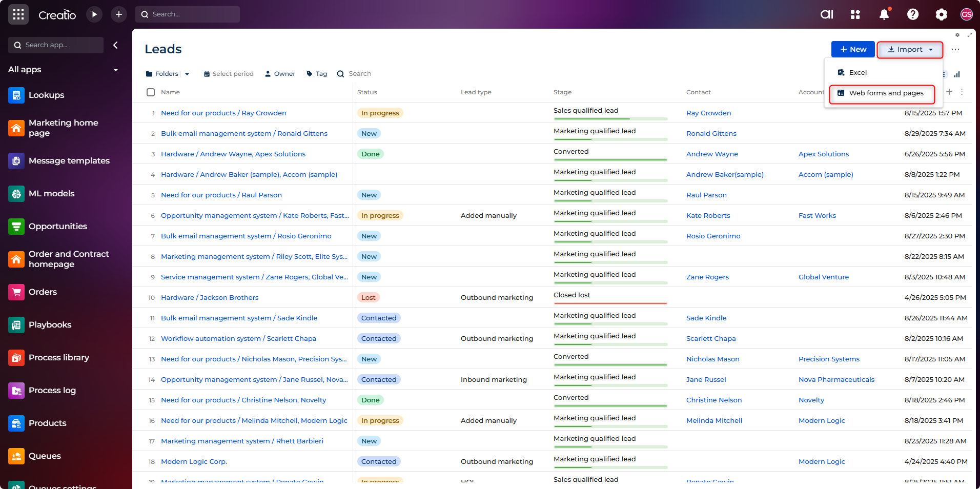Open the Creatio AI assistant icon
Viewport: 980px width, 489px height.
point(827,14)
